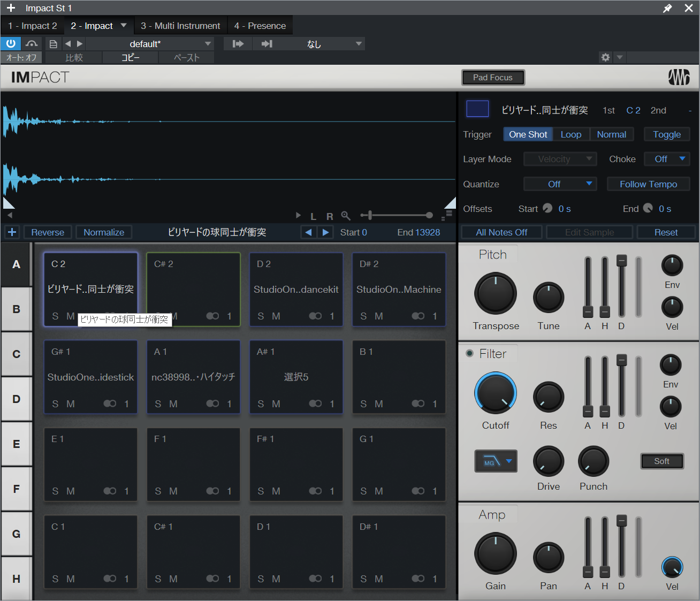Click the MIDI output routing arrow icon
This screenshot has width=700, height=601.
point(267,44)
